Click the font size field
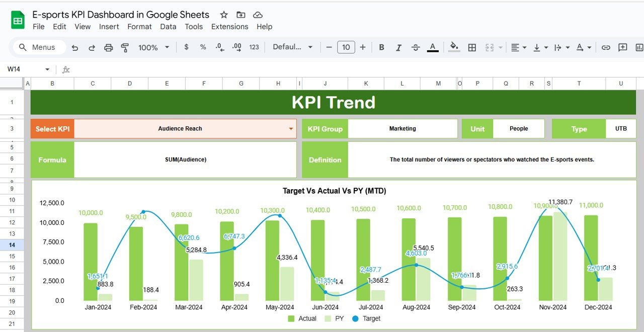The image size is (644, 332). click(346, 47)
